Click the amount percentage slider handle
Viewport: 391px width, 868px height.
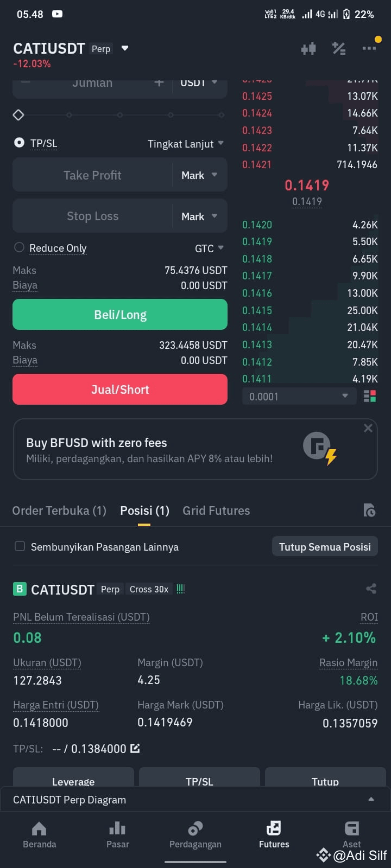tap(18, 115)
